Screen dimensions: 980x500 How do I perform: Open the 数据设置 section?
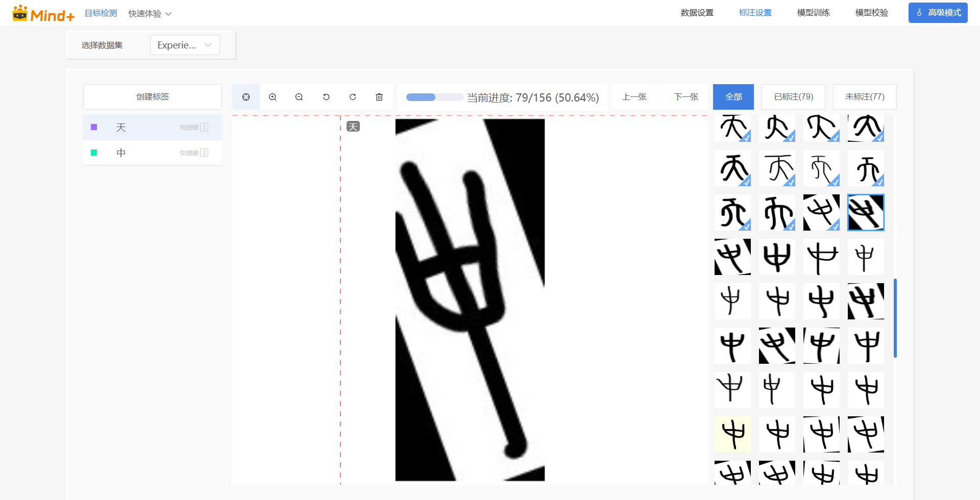[x=697, y=13]
